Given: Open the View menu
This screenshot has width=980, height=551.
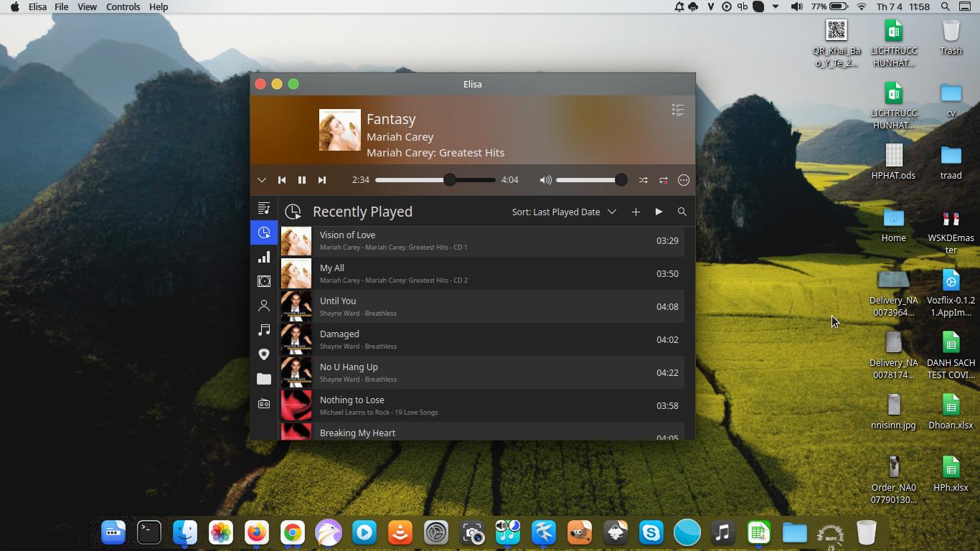Looking at the screenshot, I should click(x=87, y=6).
